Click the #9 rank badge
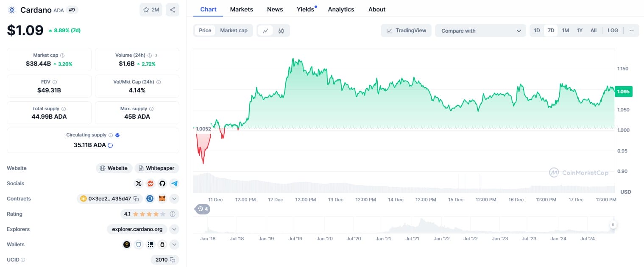This screenshot has height=267, width=644. pos(72,10)
